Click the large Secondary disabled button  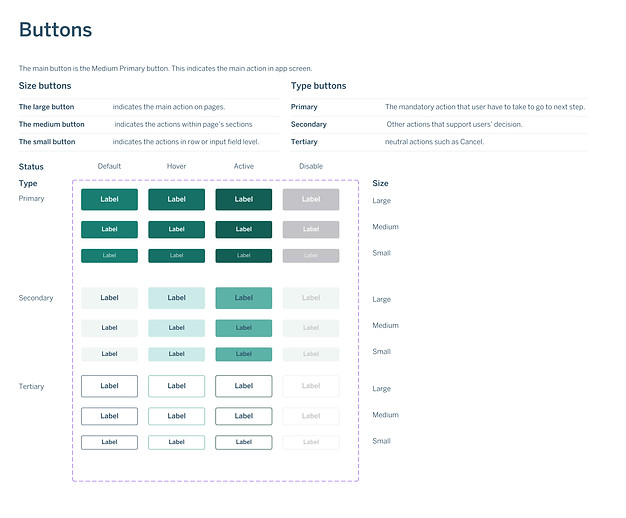311,298
